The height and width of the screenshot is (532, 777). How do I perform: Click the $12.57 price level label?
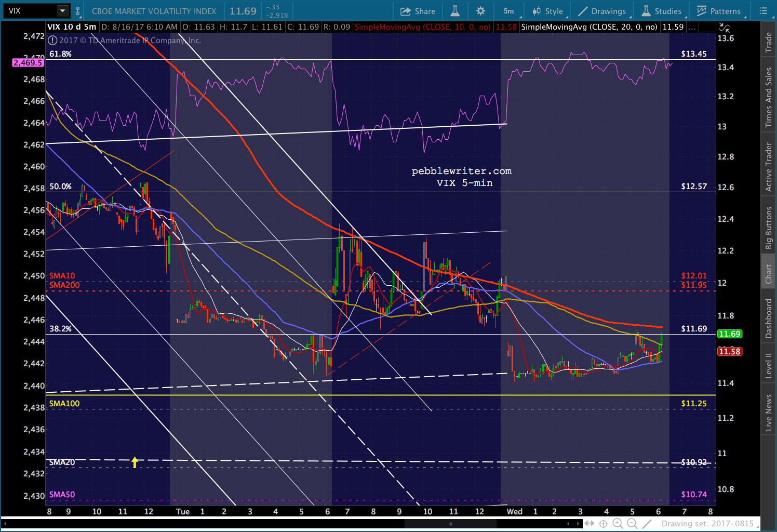click(694, 187)
